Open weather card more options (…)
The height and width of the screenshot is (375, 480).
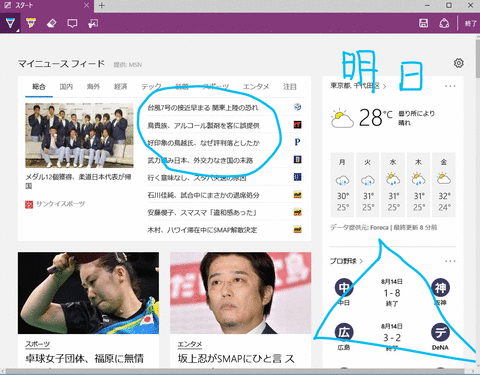pos(450,86)
